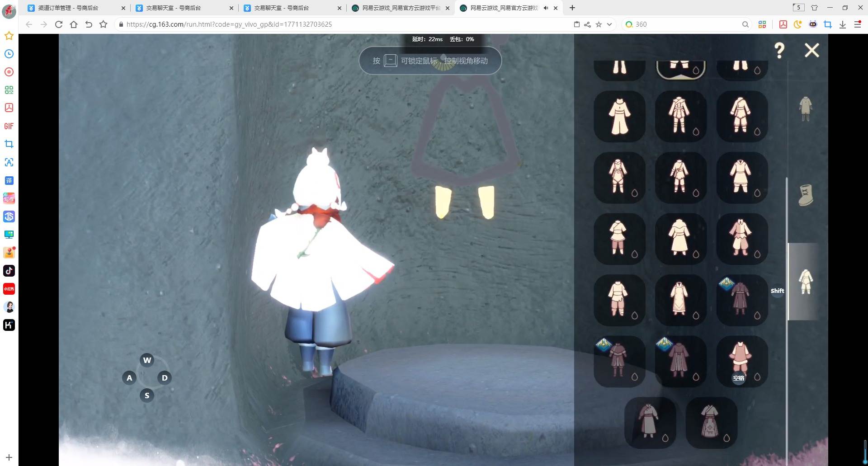Viewport: 868px width, 466px height.
Task: Close the outfit wardrobe panel with X
Action: point(811,50)
